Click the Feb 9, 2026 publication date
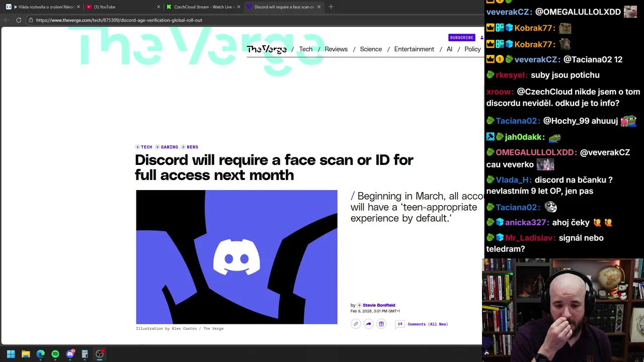The width and height of the screenshot is (644, 362). coord(375,311)
